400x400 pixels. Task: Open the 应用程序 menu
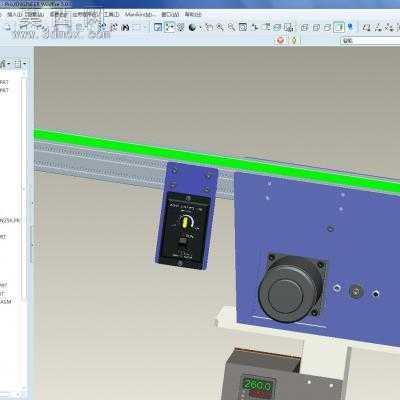pyautogui.click(x=85, y=14)
